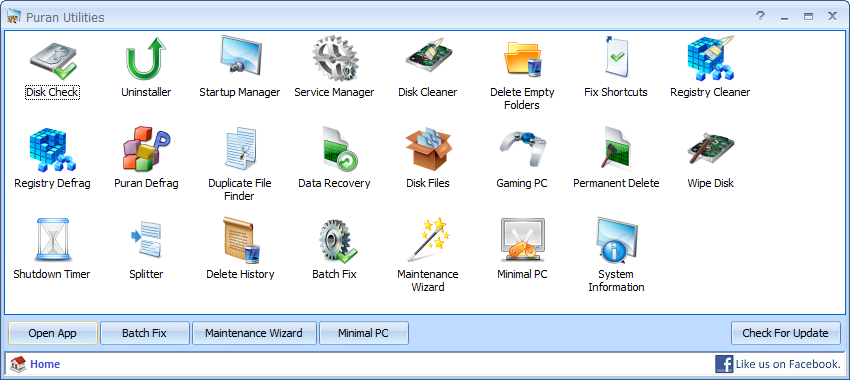
Task: Close the Puran Utilities window
Action: (832, 16)
